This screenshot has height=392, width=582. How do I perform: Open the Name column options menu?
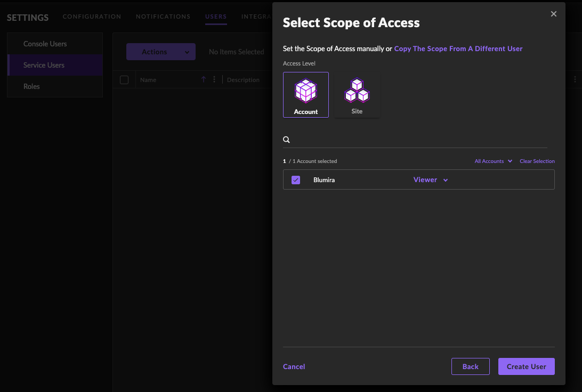[214, 80]
